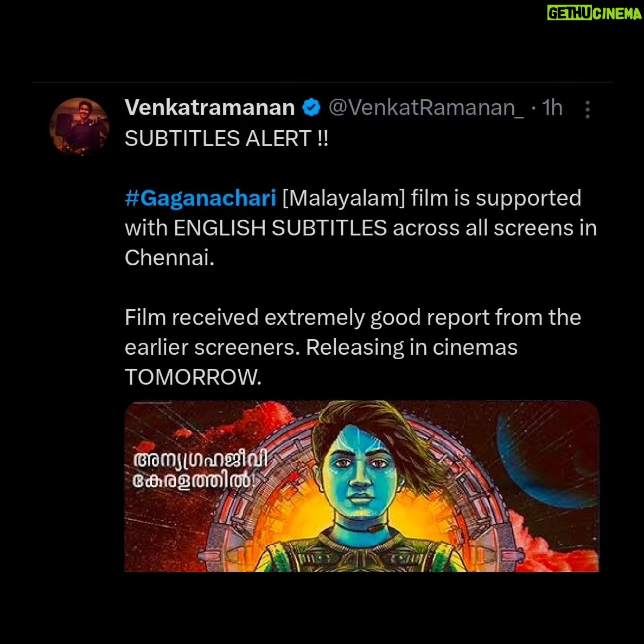
Task: Click the word TOMORROW in tweet
Action: (x=193, y=377)
